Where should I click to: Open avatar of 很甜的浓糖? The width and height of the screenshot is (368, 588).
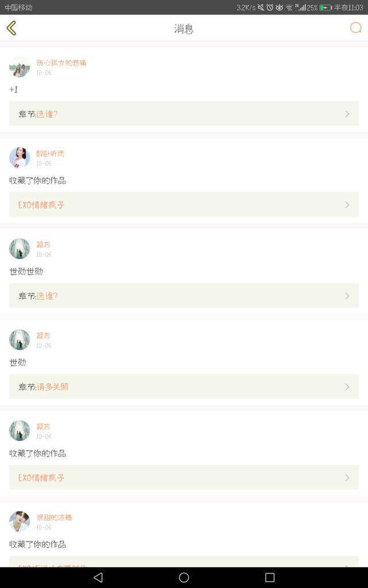[x=20, y=521]
